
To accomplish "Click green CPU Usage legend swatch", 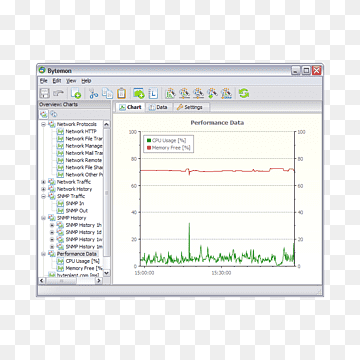I will pyautogui.click(x=149, y=141).
